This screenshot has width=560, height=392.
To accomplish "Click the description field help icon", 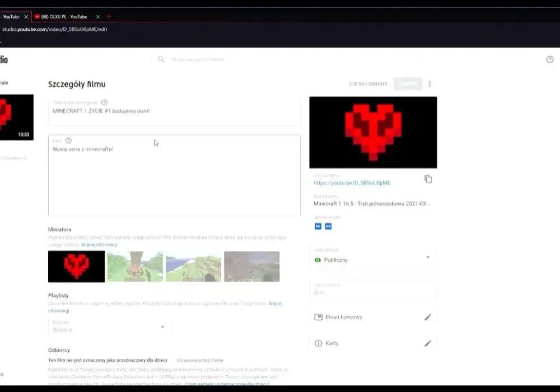I will (x=68, y=141).
